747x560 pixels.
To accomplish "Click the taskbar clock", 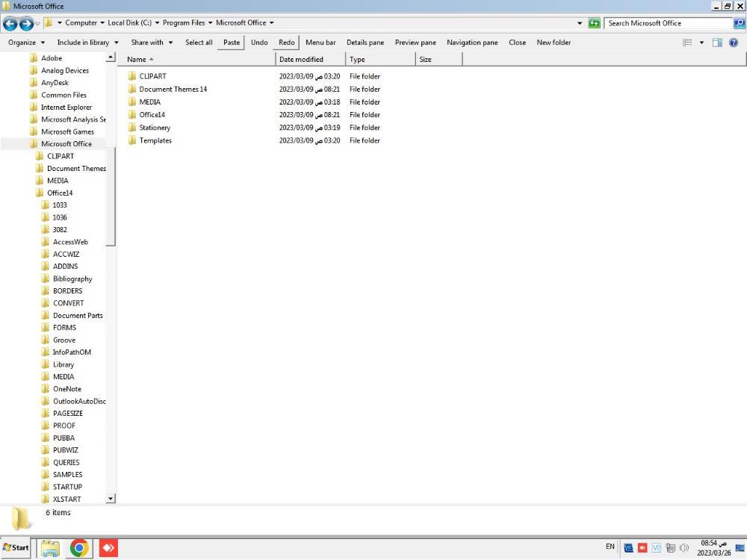I will pos(713,548).
